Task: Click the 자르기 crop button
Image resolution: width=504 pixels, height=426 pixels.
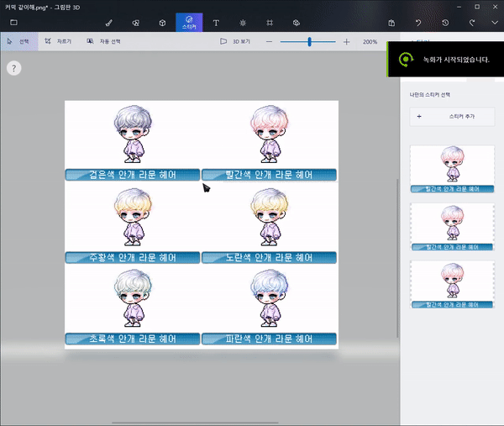Action: (x=58, y=41)
